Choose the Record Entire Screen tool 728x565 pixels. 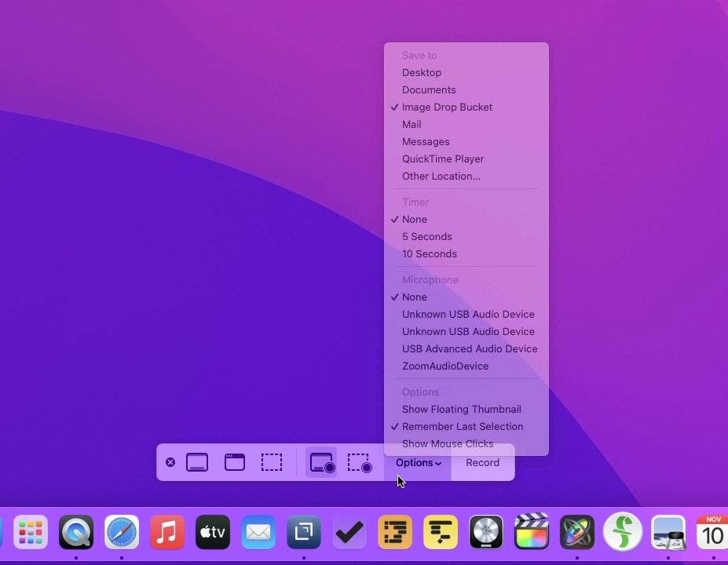[320, 462]
